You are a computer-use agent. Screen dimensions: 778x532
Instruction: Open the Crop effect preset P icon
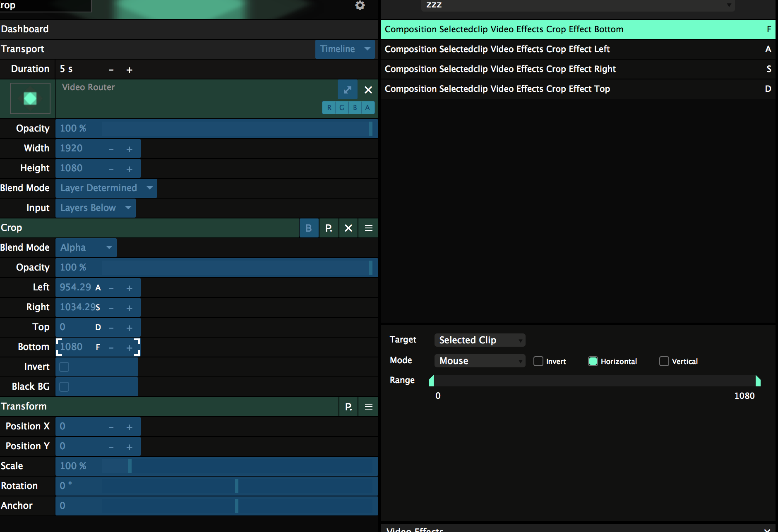coord(329,228)
